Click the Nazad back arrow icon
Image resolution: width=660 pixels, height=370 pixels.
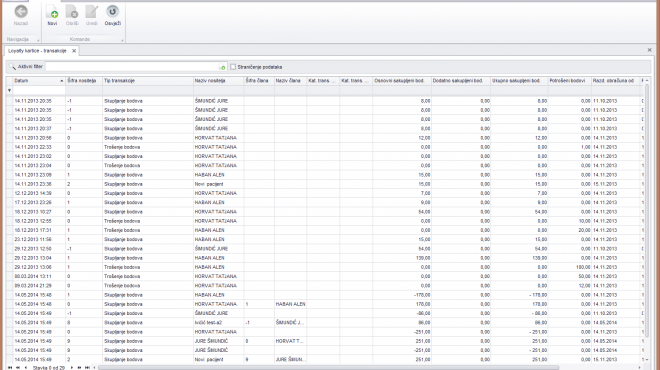click(x=21, y=12)
